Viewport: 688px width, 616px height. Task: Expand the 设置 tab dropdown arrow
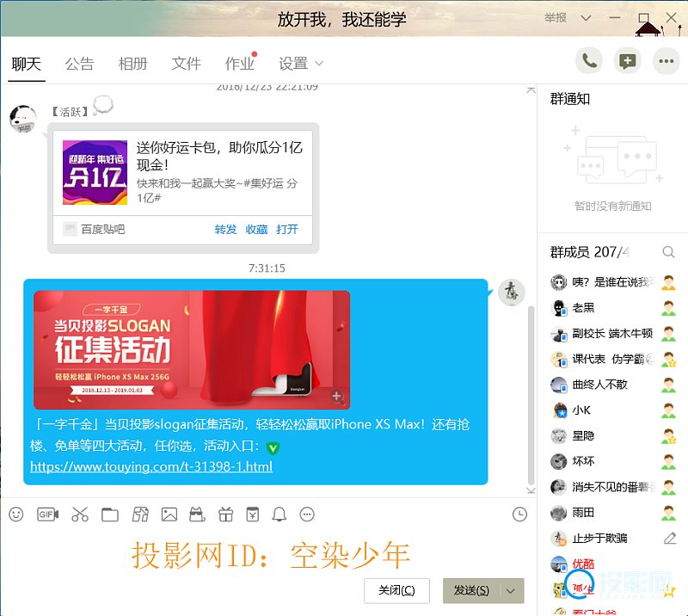click(319, 63)
